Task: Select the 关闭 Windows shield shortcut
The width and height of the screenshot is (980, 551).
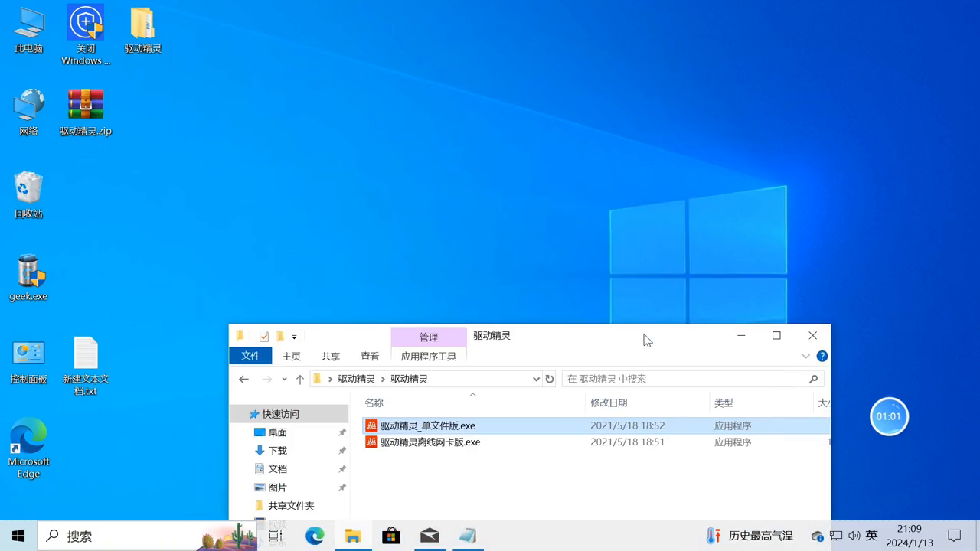Action: 86,35
